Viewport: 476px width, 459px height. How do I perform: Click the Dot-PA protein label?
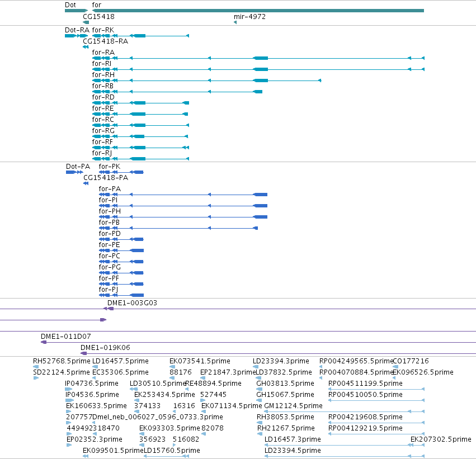click(x=78, y=167)
